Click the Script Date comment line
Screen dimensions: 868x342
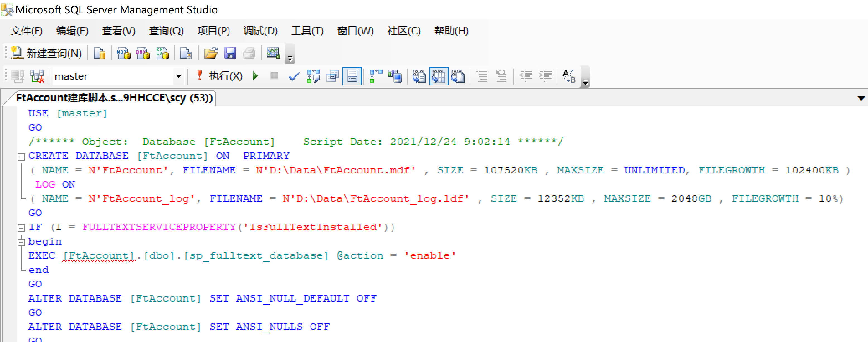295,142
